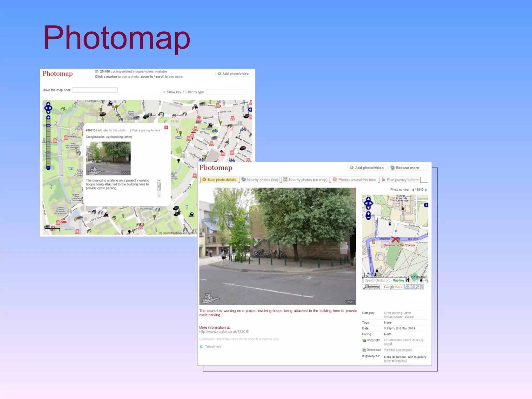Close the photo #16813 popup
Screen dimensions: 532x399
click(166, 128)
